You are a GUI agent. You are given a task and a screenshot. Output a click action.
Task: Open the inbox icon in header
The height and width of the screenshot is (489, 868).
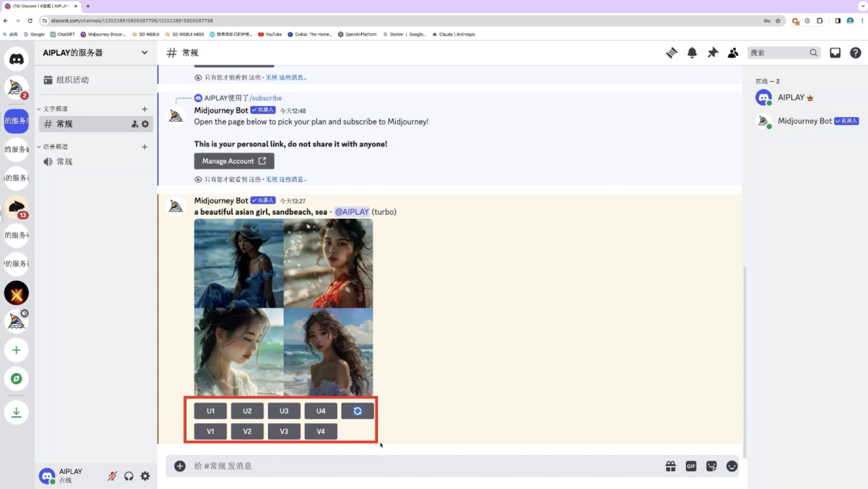coord(835,53)
